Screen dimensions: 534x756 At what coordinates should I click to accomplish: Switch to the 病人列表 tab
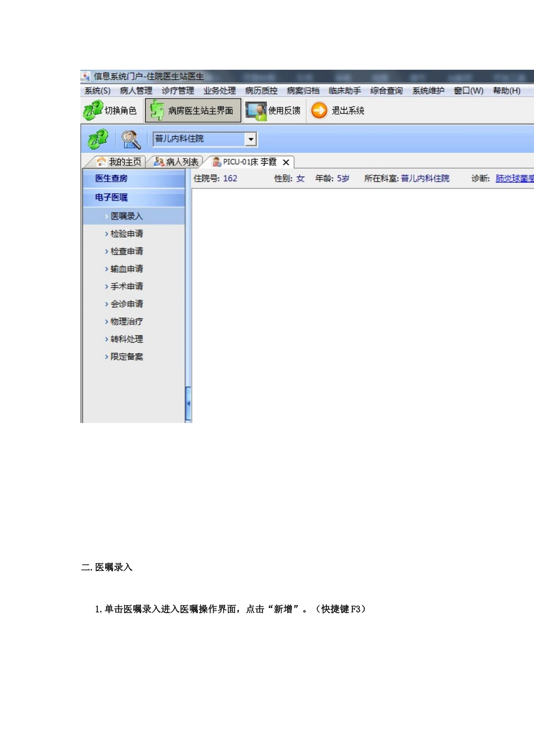176,162
